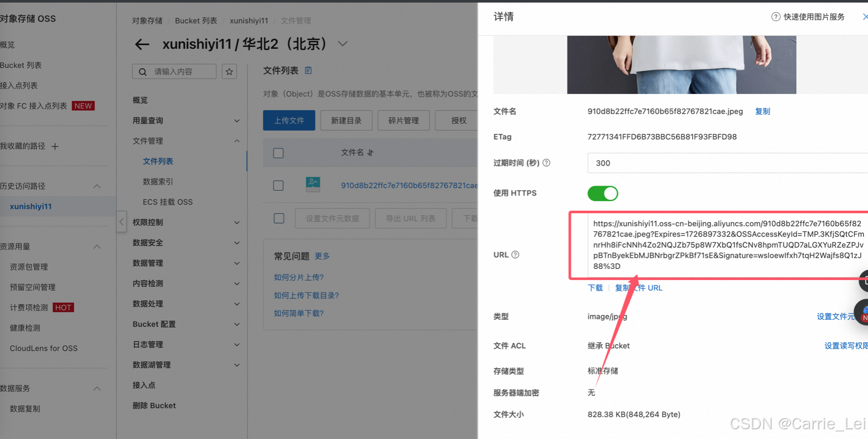Click the back arrow beside xunishiyi11
Screen dimensions: 868x439
[x=142, y=45]
